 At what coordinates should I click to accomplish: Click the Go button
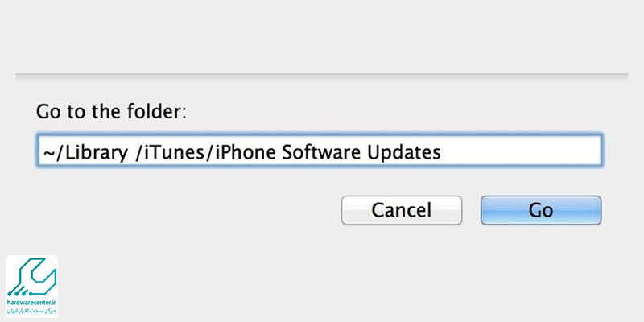[541, 210]
